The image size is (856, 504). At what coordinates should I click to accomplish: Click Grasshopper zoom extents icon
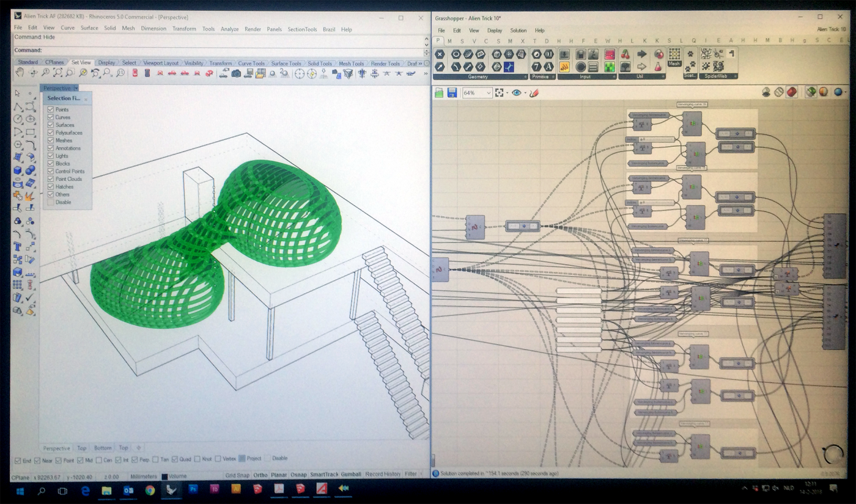click(500, 93)
